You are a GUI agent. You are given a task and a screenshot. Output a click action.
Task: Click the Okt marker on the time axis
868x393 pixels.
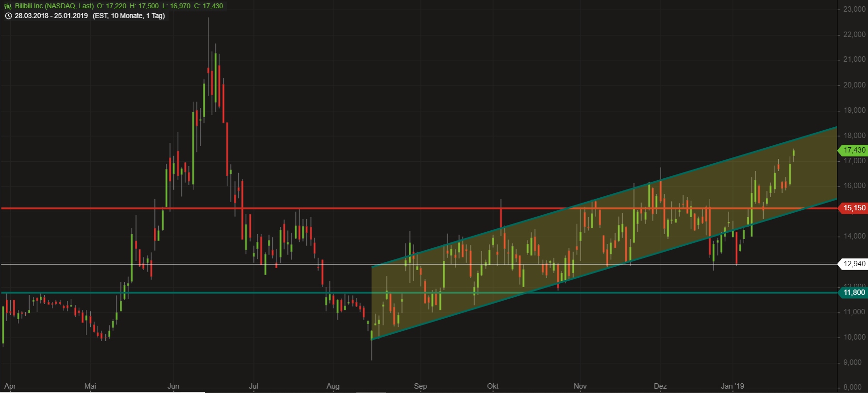pos(493,386)
